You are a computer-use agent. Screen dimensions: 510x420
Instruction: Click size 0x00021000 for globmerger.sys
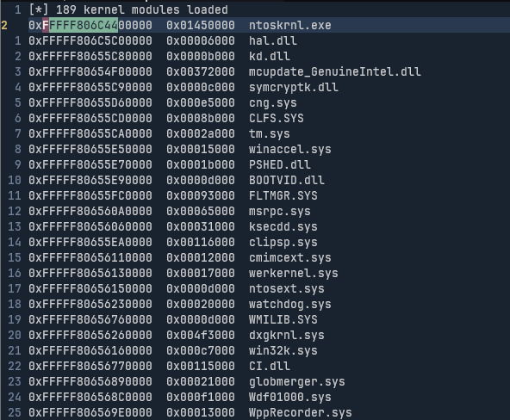coord(201,381)
